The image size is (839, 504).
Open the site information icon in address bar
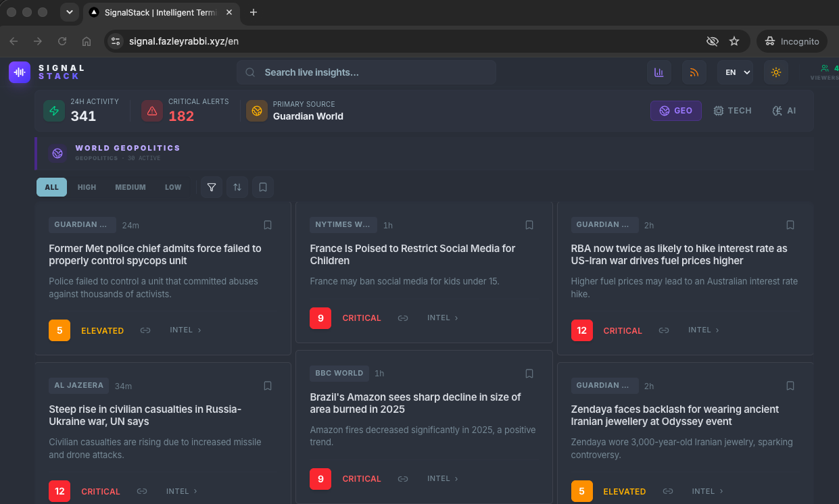(x=116, y=41)
